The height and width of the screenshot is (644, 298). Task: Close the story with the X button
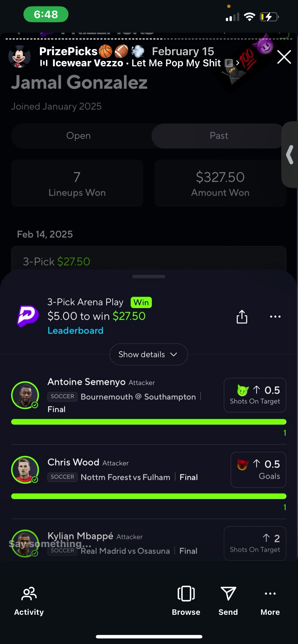point(284,57)
